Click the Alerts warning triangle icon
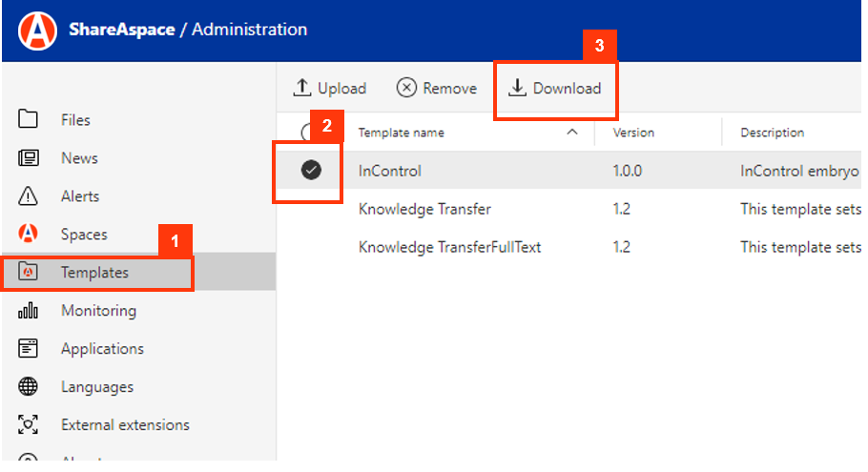This screenshot has height=472, width=868. (28, 195)
